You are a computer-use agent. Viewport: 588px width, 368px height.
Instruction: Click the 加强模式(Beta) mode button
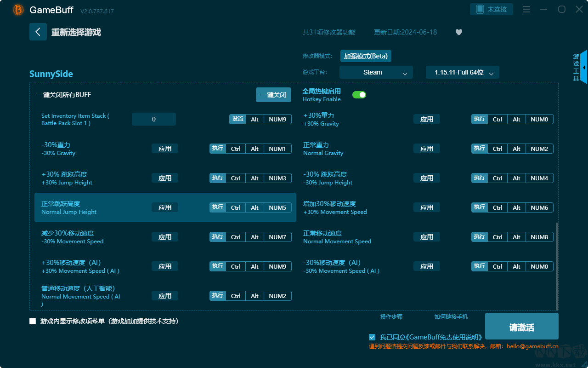366,56
